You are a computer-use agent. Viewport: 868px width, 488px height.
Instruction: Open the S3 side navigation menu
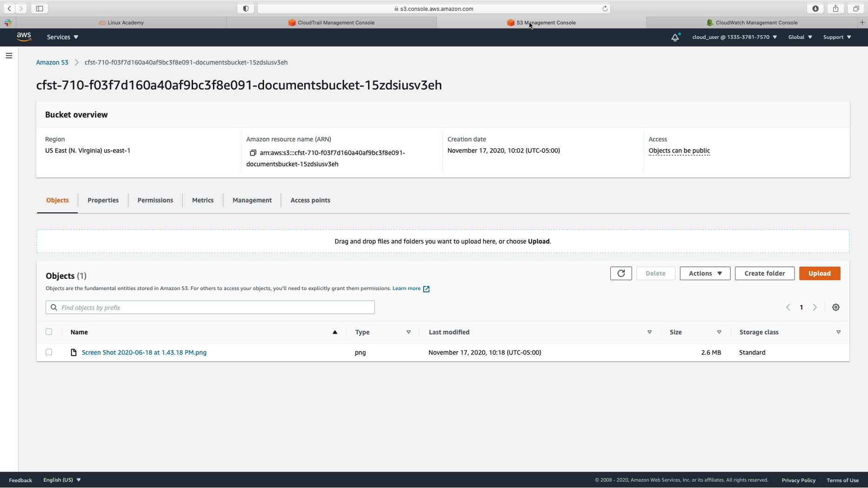point(9,56)
